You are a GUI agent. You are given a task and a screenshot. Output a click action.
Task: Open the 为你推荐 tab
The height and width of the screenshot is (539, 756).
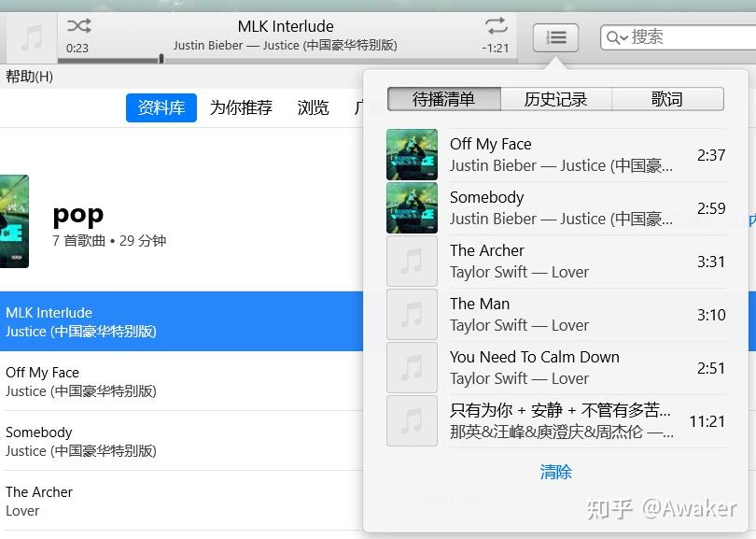241,107
